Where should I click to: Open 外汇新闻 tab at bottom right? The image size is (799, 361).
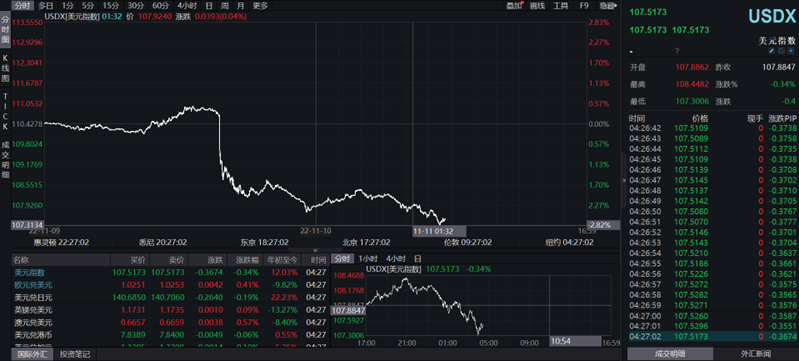(756, 353)
